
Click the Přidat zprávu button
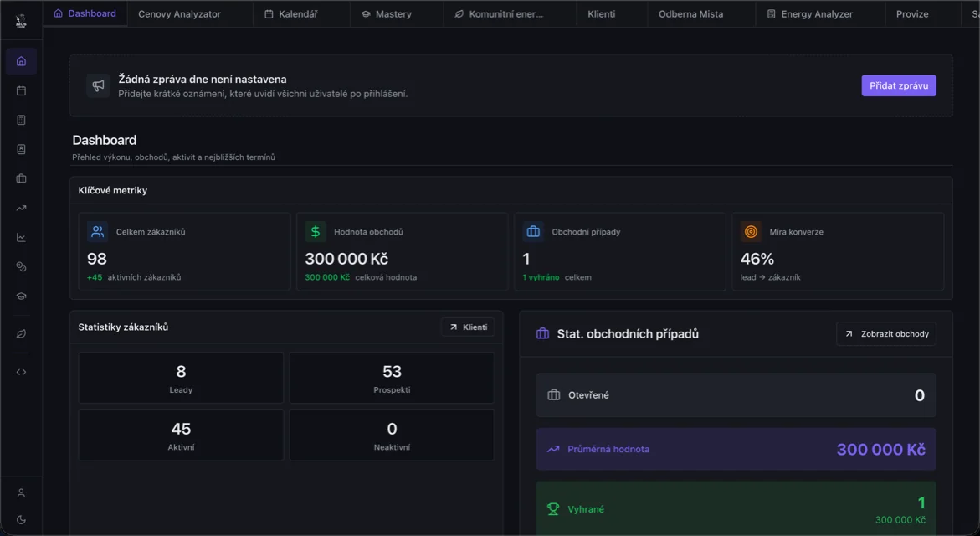899,85
